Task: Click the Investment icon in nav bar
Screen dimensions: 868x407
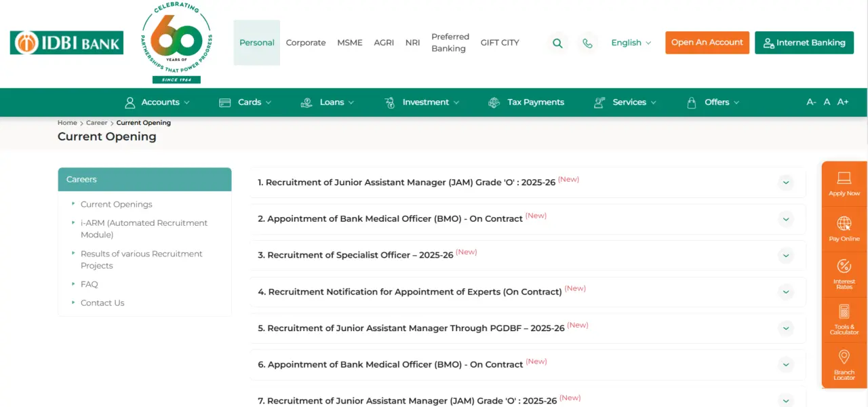Action: tap(389, 102)
